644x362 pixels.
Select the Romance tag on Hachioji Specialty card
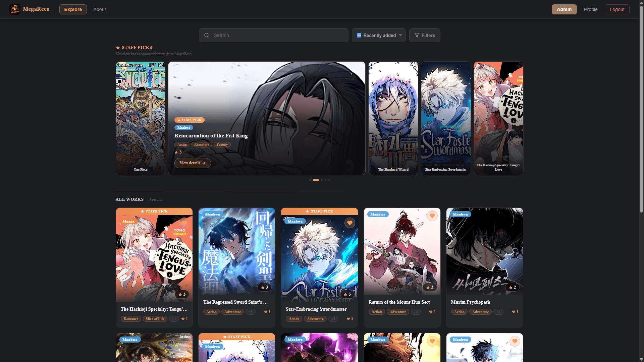click(x=131, y=319)
